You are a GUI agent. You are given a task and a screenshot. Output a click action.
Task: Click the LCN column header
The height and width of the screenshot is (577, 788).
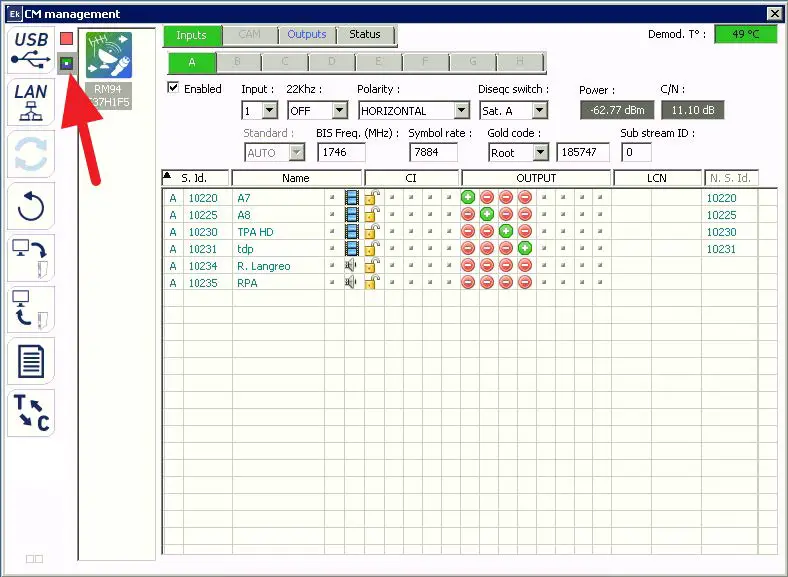tap(657, 178)
